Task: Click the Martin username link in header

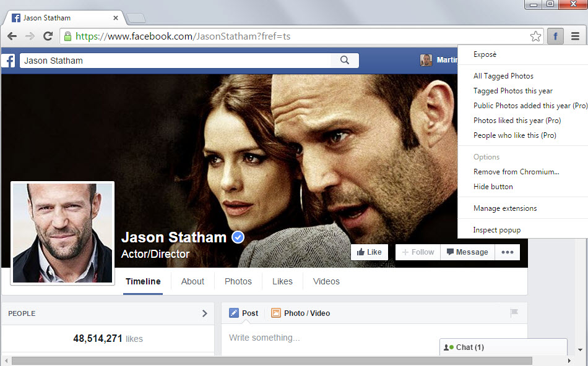Action: tap(447, 60)
